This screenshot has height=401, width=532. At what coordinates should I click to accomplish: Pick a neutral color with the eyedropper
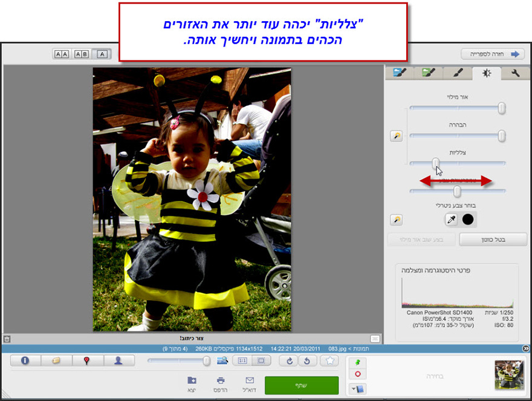451,219
